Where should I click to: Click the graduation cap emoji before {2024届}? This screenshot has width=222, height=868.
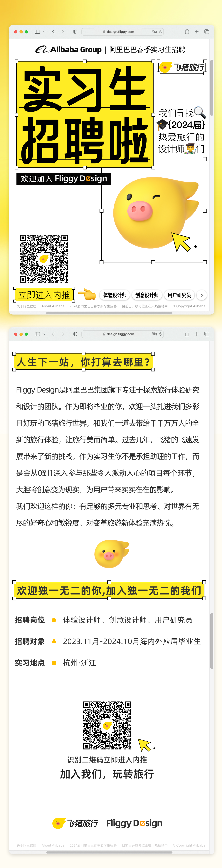pos(162,125)
